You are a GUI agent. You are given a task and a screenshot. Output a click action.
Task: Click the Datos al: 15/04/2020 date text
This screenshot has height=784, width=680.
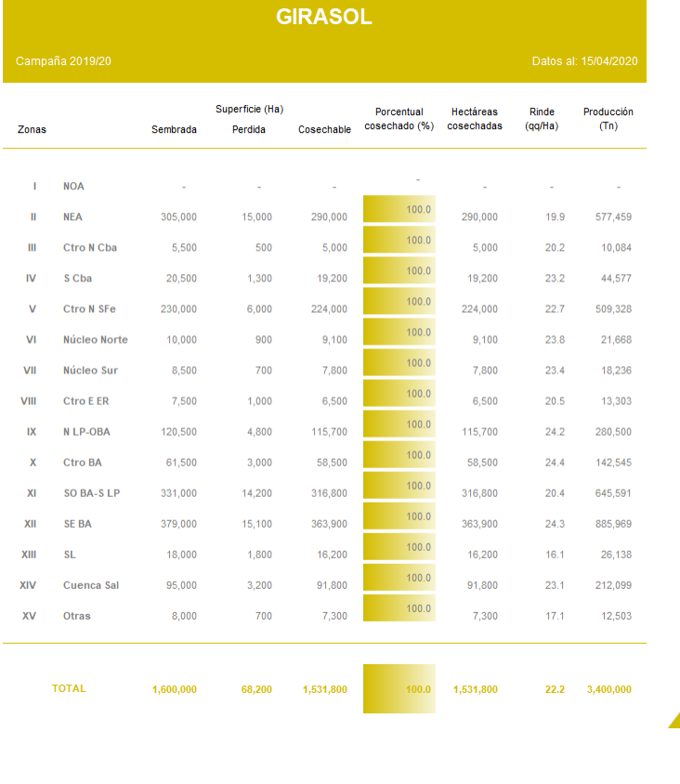pos(584,61)
